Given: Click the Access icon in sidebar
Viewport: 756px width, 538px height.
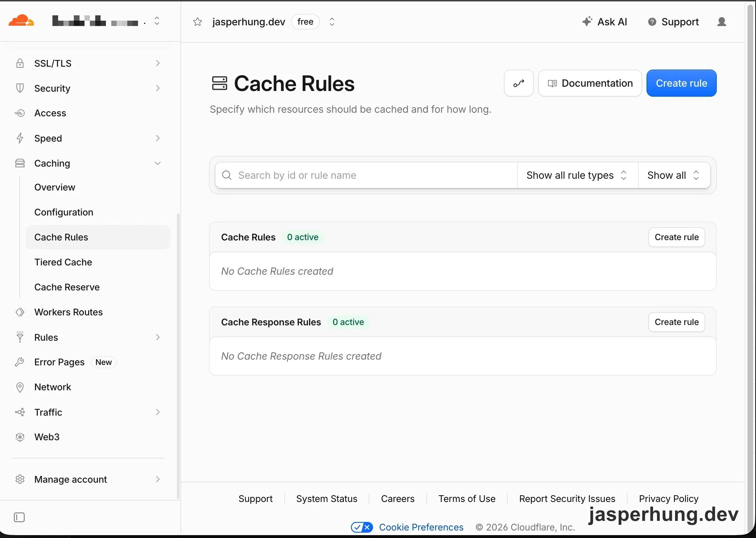Looking at the screenshot, I should 20,113.
